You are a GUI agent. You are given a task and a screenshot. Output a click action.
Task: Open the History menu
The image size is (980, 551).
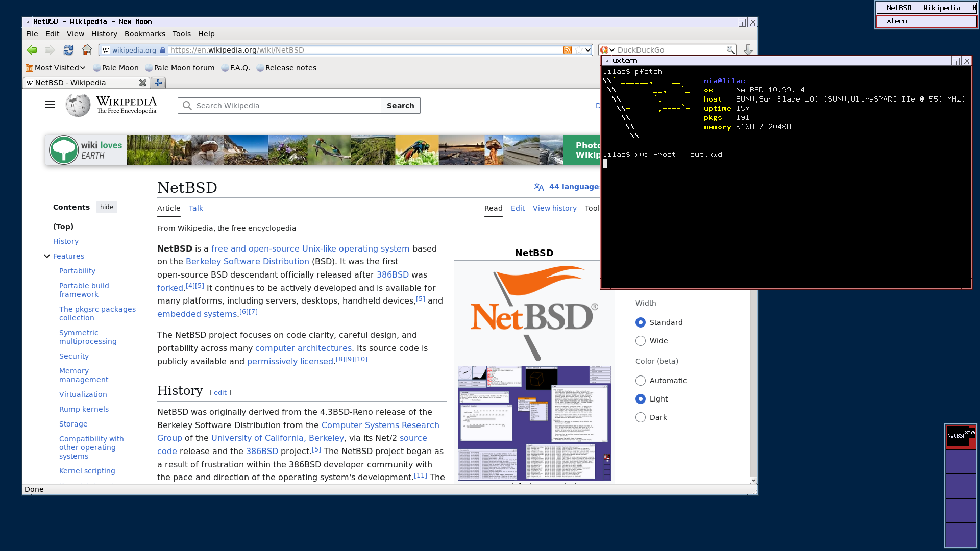point(104,34)
